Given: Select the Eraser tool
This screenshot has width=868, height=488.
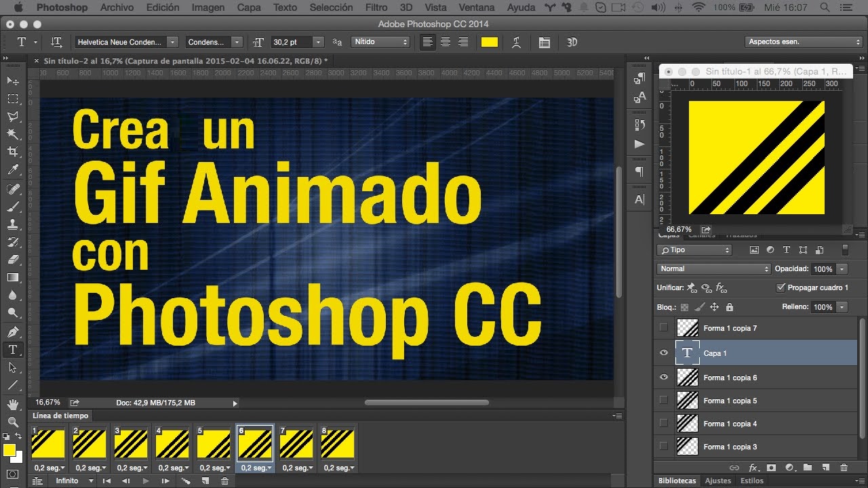Looking at the screenshot, I should click(x=13, y=260).
